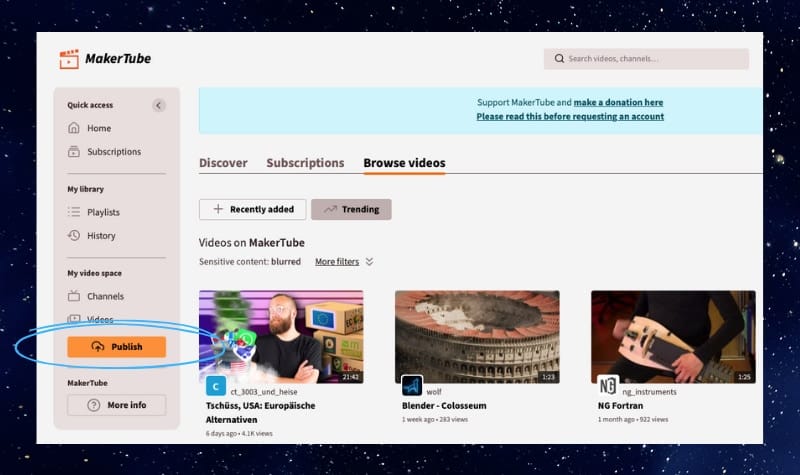Screen dimensions: 800x475
Task: Click the search magnifier icon
Action: click(559, 59)
